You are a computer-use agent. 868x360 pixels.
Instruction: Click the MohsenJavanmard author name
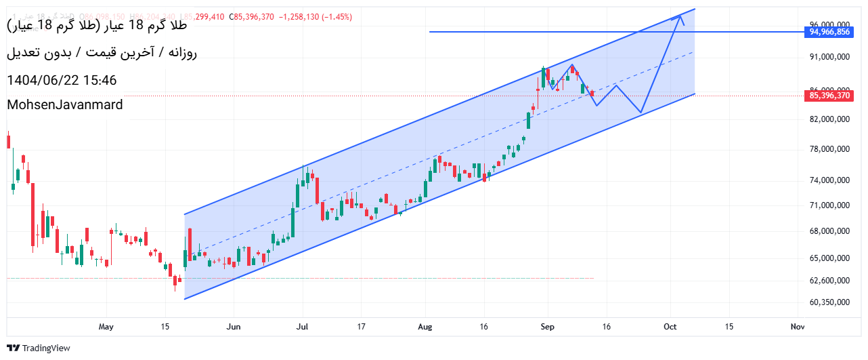65,104
